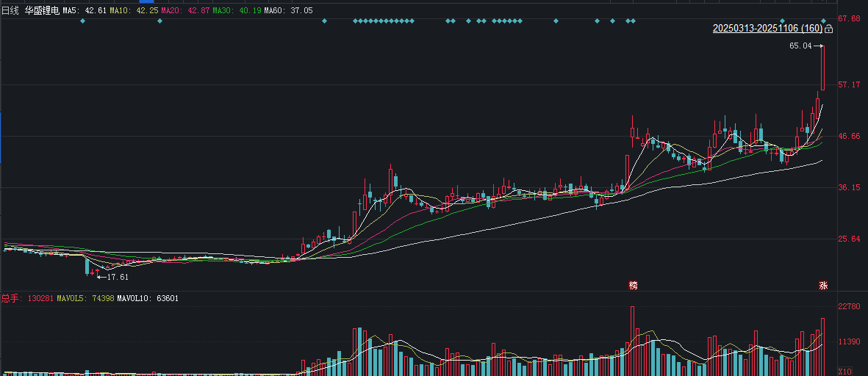Screen dimensions: 868x376
Task: Click the rightmost cyan diamond event marker
Action: [x=824, y=21]
